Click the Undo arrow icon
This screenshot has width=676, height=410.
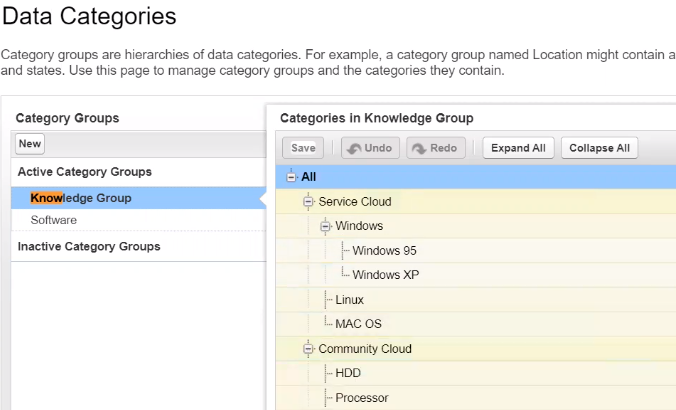[353, 148]
